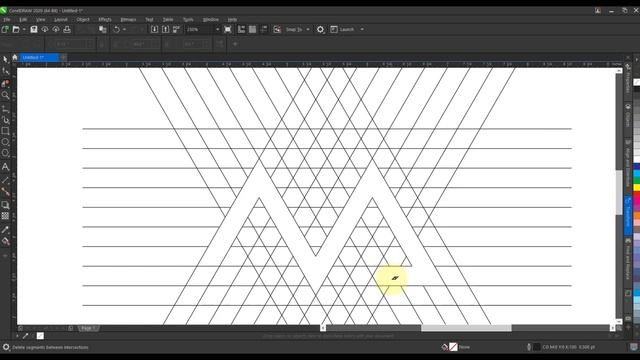This screenshot has height=360, width=640.
Task: Select the Crop tool group icon
Action: point(5,83)
